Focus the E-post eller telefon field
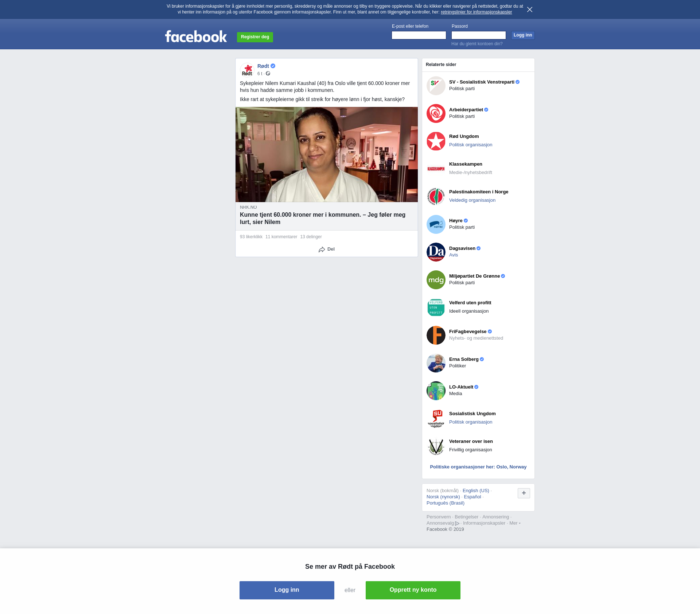This screenshot has height=614, width=700. coord(419,35)
